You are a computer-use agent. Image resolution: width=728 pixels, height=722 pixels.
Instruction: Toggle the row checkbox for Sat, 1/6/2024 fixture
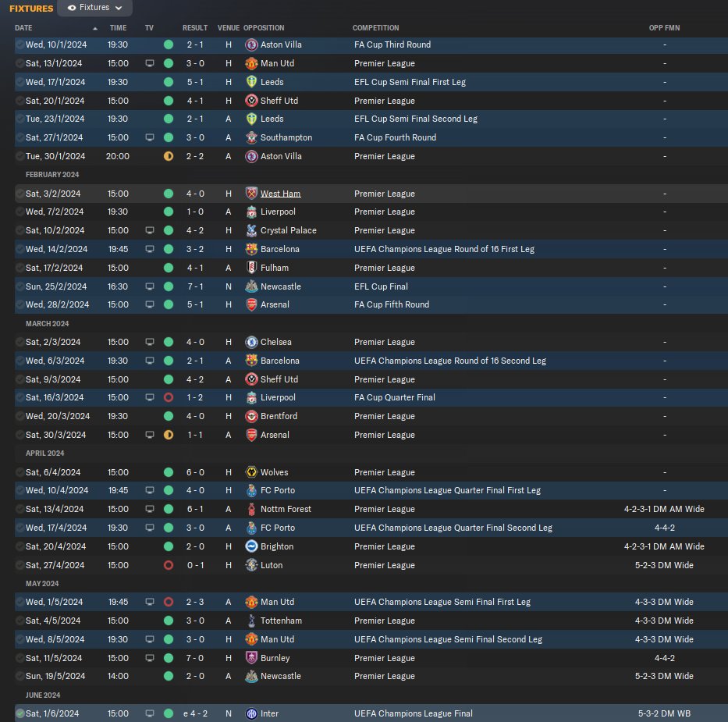click(x=20, y=713)
